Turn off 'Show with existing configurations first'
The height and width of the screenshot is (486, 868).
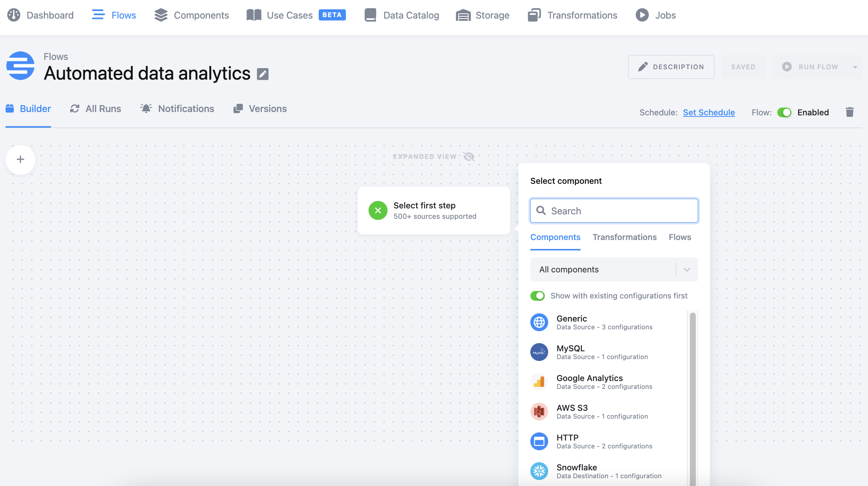pyautogui.click(x=538, y=295)
